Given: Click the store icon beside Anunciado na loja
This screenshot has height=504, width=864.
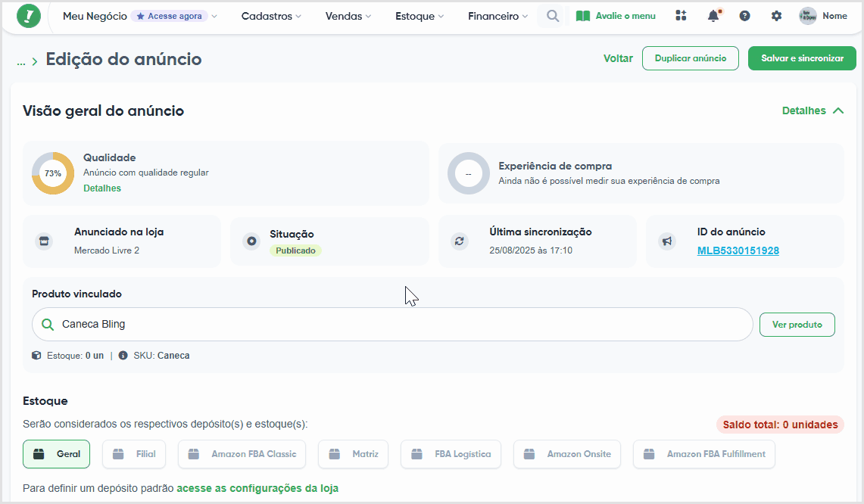Looking at the screenshot, I should click(44, 241).
